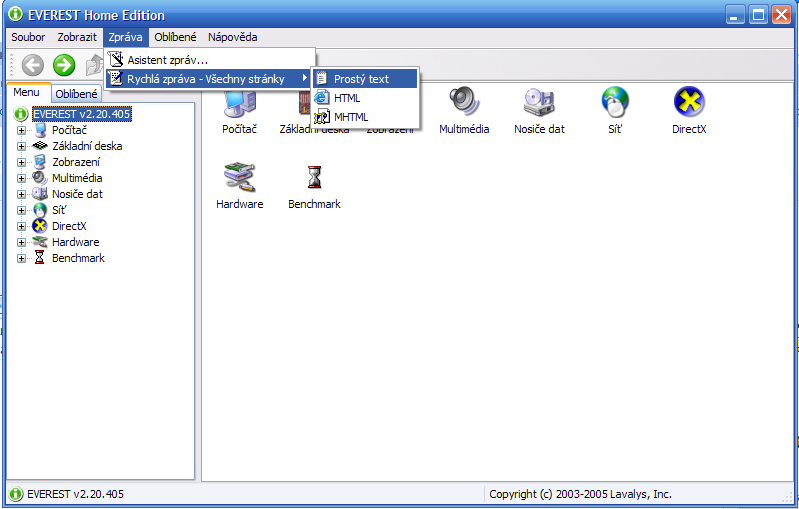
Task: Click the Zobrazení monitor icon in tree
Action: [x=40, y=162]
